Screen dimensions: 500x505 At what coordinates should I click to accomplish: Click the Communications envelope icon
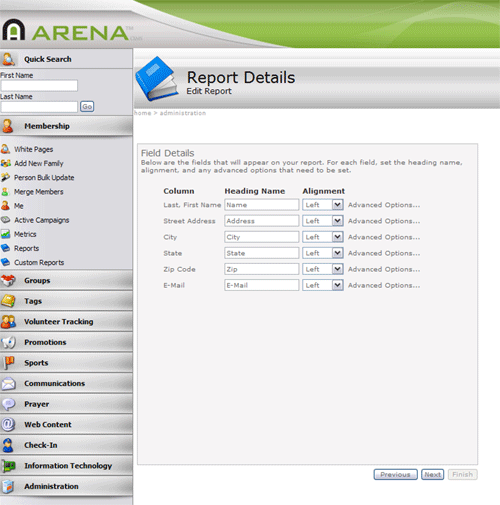coord(8,384)
